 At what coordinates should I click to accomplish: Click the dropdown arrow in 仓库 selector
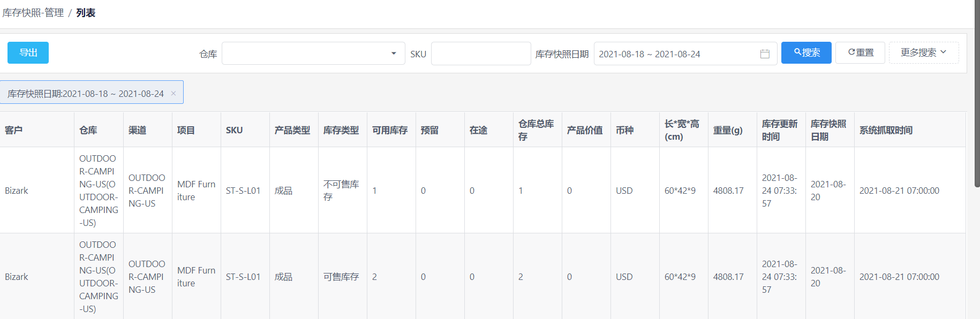(394, 54)
